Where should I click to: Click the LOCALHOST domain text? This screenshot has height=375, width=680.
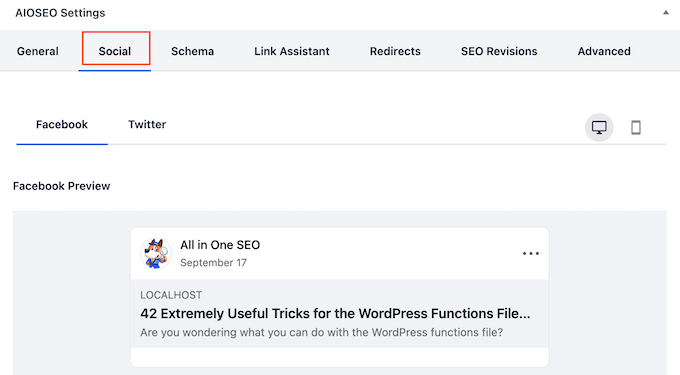tap(171, 295)
